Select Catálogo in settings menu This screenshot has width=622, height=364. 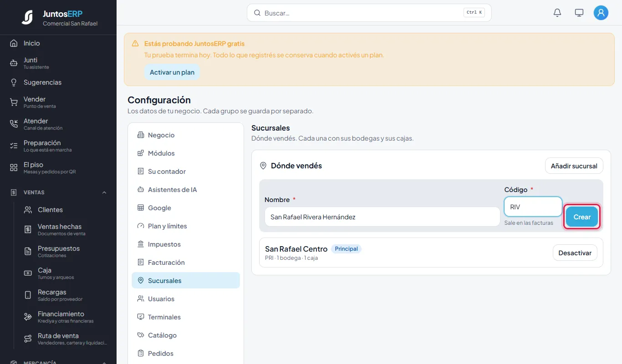click(x=186, y=335)
